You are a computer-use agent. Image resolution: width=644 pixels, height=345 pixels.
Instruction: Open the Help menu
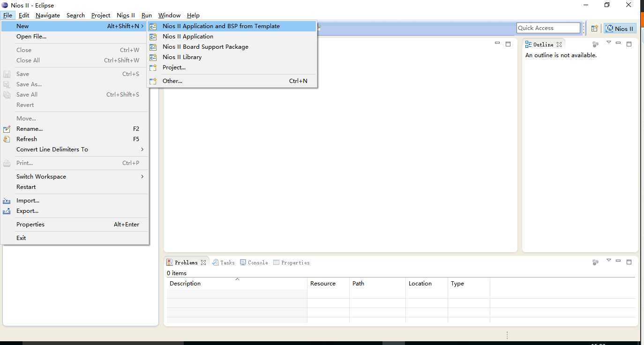pyautogui.click(x=193, y=15)
